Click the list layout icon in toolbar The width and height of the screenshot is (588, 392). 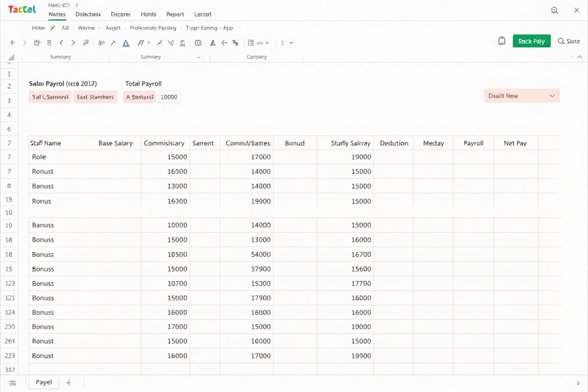point(251,43)
